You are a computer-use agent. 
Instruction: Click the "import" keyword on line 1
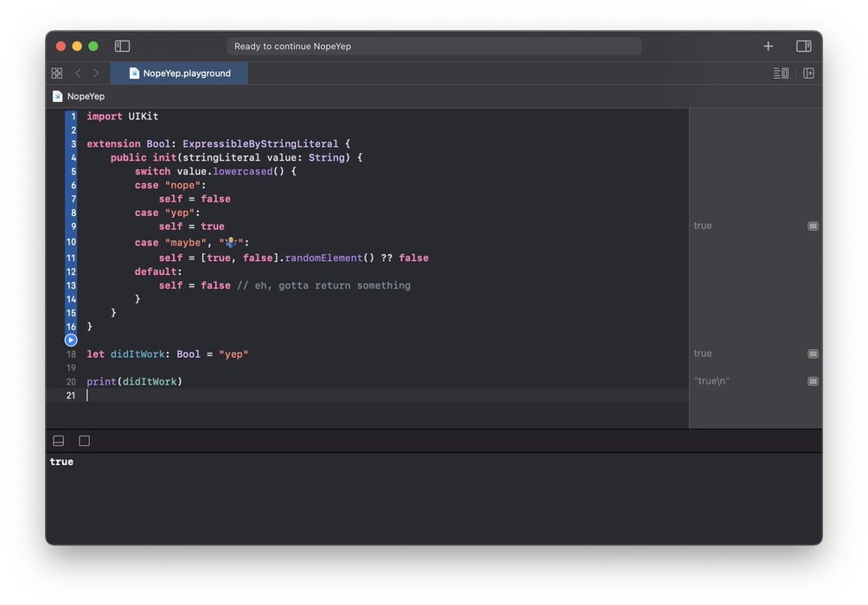(x=104, y=116)
